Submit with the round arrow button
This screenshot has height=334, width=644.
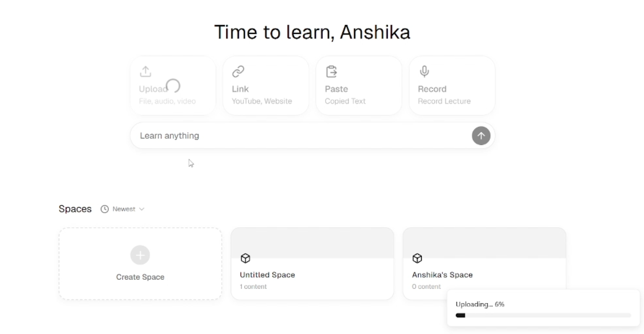[x=481, y=136]
